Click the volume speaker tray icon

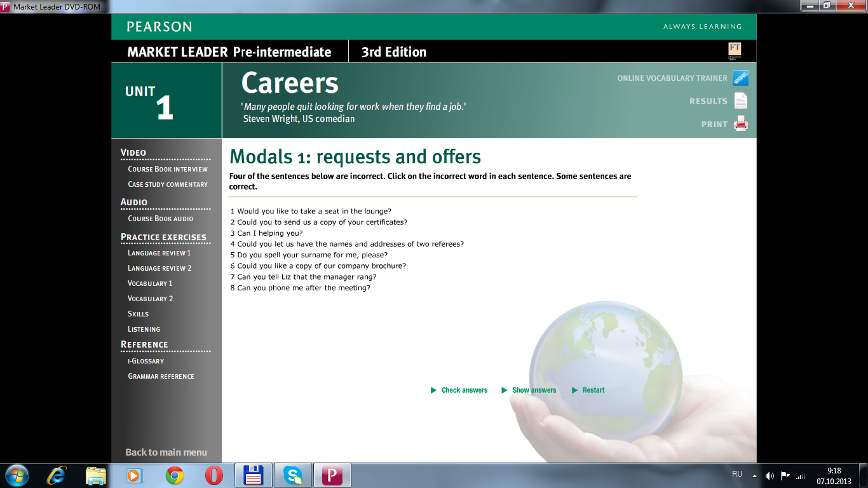tap(770, 475)
